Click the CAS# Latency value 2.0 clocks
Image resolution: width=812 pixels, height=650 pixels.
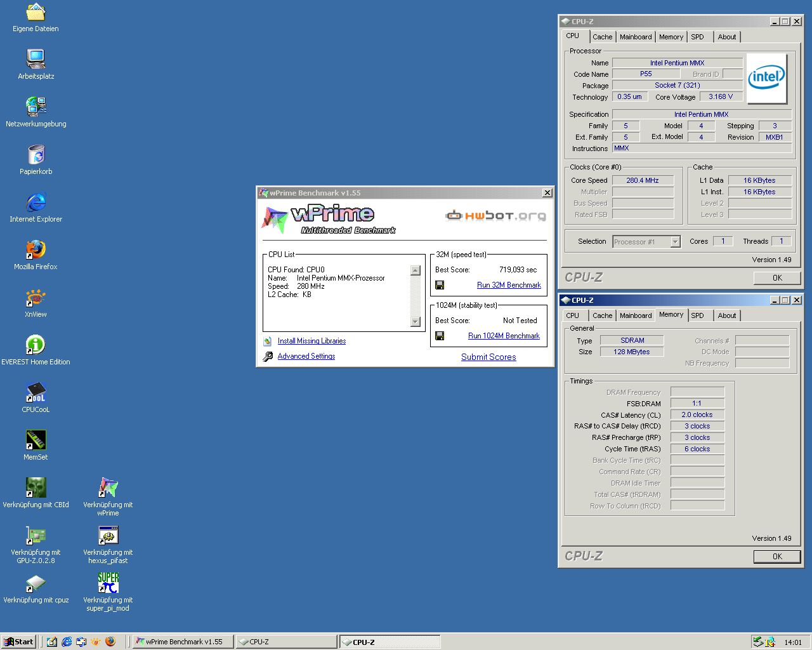697,415
